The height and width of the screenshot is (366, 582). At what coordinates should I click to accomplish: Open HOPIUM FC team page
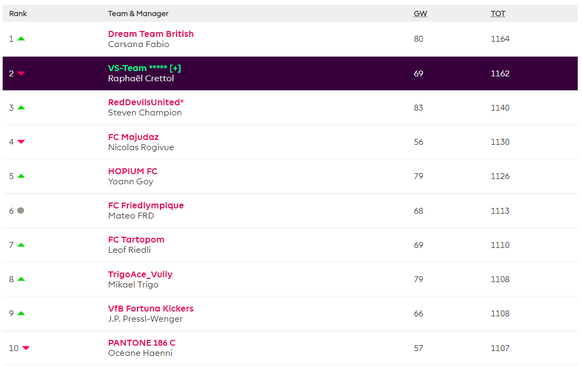click(x=133, y=171)
